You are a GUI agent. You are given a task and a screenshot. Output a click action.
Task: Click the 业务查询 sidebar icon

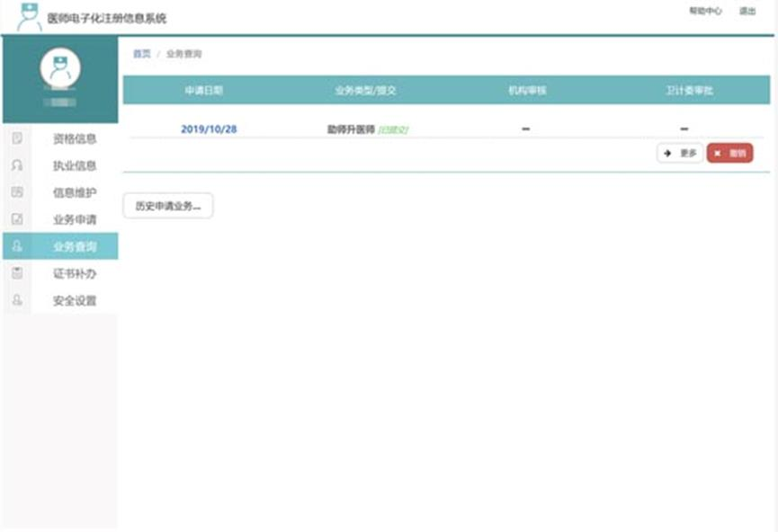tap(16, 246)
